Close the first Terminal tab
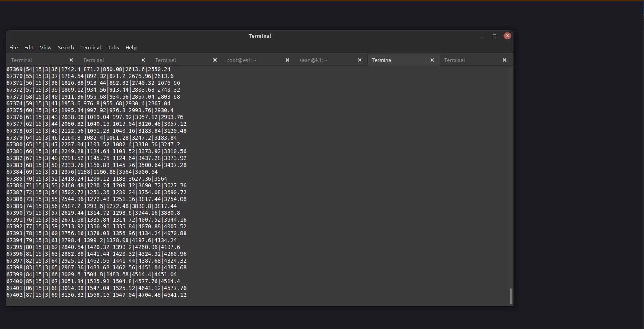This screenshot has height=329, width=644. pyautogui.click(x=71, y=60)
